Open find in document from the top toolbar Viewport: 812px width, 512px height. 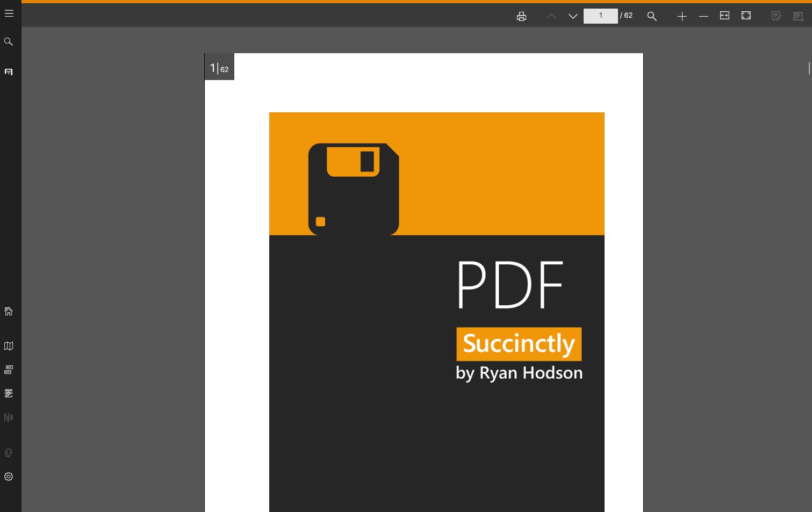click(652, 16)
